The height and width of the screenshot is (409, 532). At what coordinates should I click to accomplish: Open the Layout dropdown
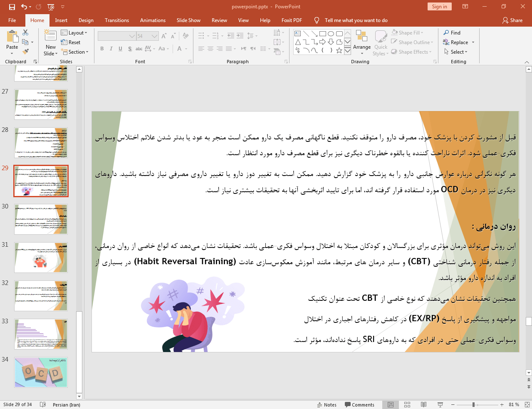(74, 33)
